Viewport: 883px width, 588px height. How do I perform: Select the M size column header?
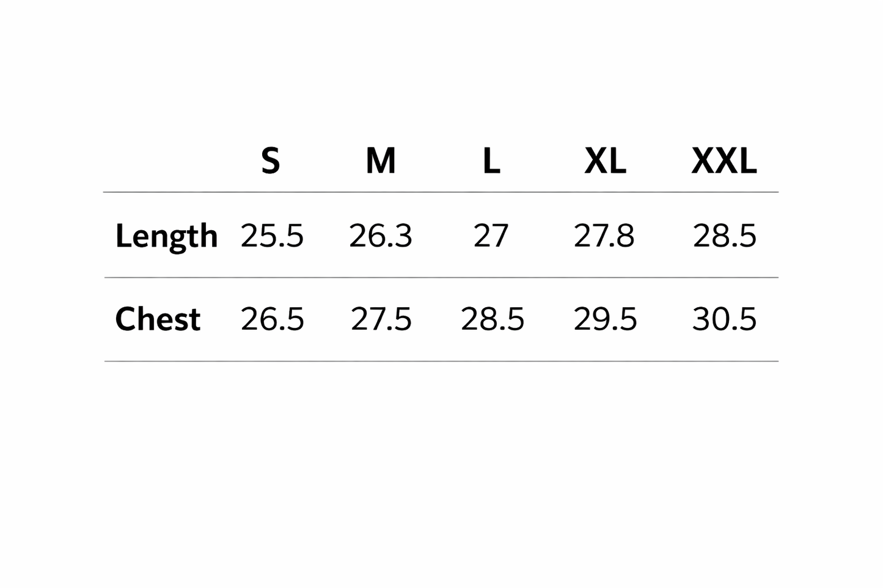pos(381,161)
